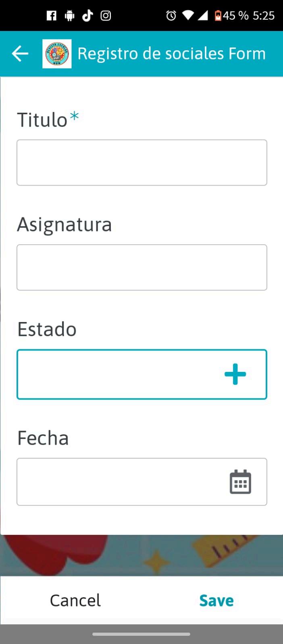This screenshot has width=283, height=644.
Task: Tap the battery indicator icon
Action: coord(218,16)
